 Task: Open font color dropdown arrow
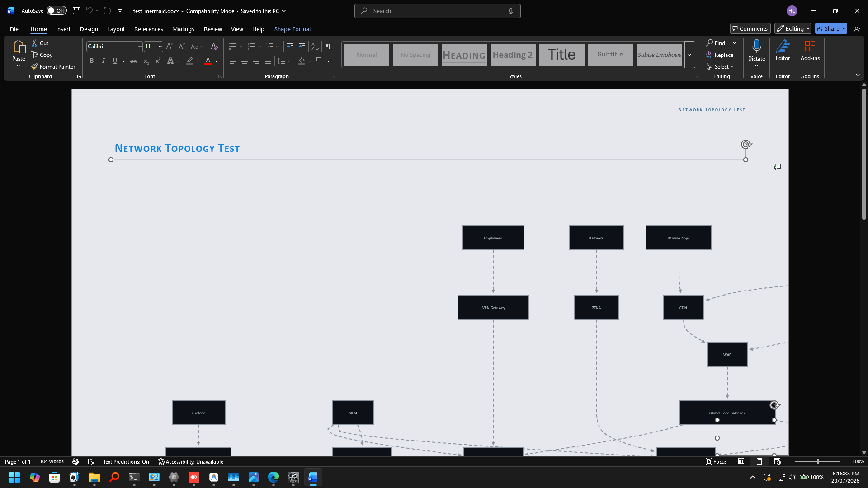217,61
